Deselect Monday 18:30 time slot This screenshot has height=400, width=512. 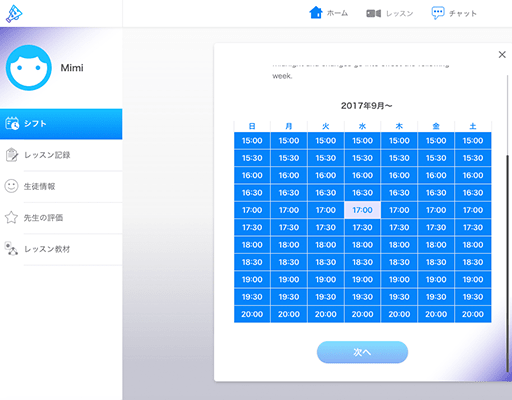[289, 262]
